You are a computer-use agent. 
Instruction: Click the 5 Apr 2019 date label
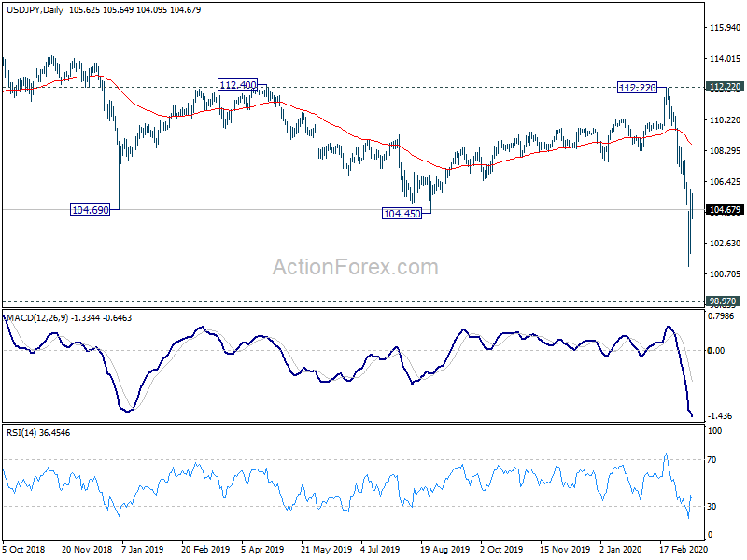[x=262, y=550]
